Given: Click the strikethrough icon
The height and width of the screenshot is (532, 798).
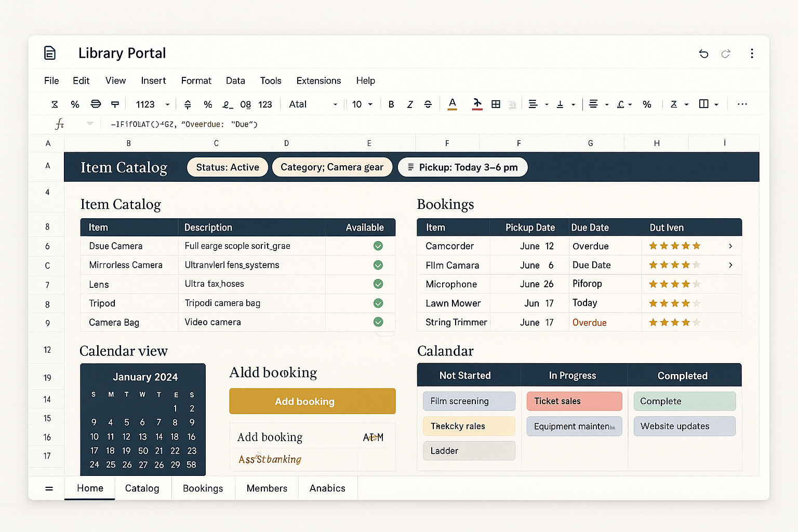Looking at the screenshot, I should point(428,104).
